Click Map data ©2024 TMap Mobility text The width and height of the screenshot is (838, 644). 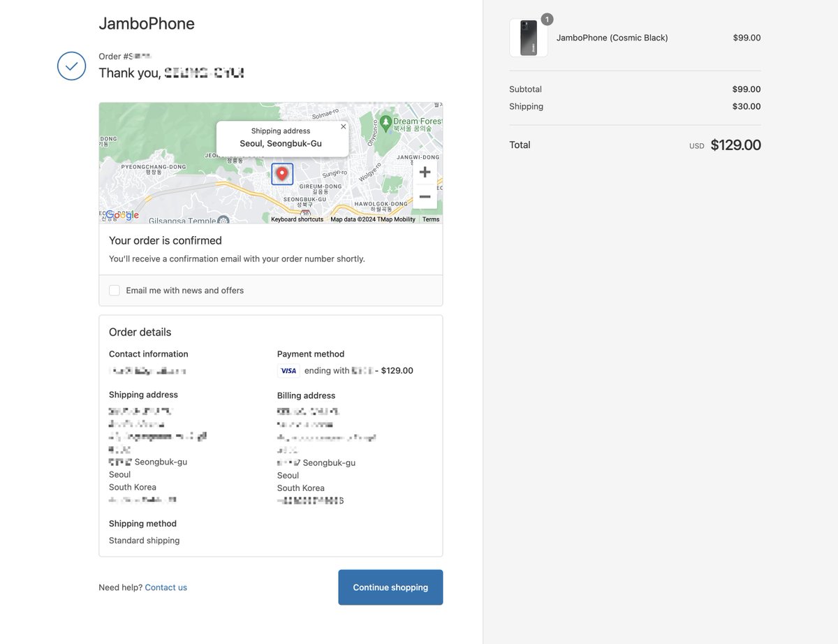click(373, 219)
